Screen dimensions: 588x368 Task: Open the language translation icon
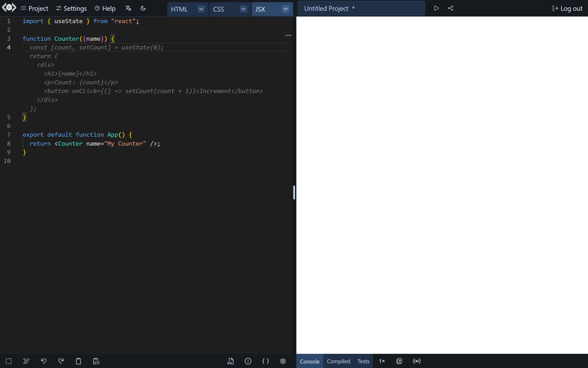(x=128, y=8)
